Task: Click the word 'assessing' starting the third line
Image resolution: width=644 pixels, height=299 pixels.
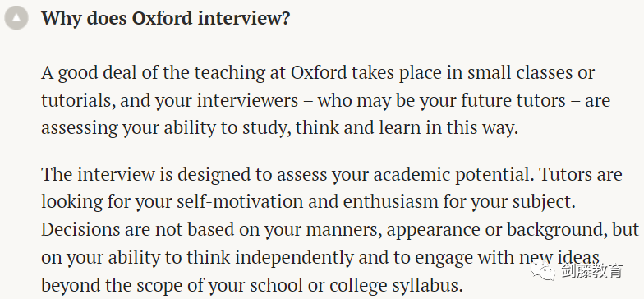Action: pos(79,128)
